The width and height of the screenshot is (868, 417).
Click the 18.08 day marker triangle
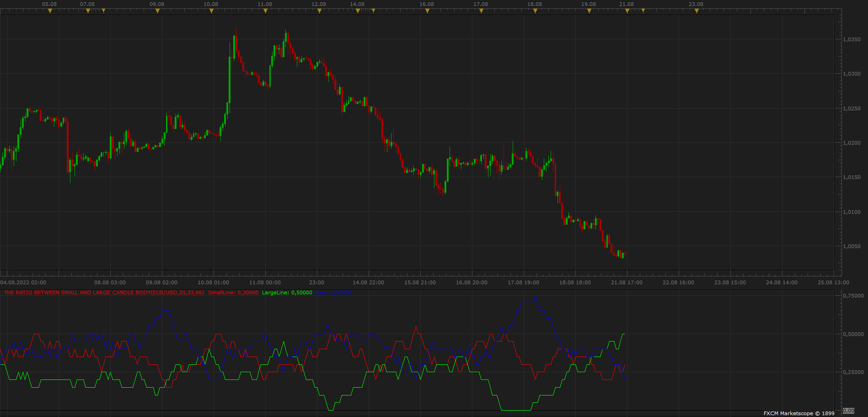pos(535,11)
